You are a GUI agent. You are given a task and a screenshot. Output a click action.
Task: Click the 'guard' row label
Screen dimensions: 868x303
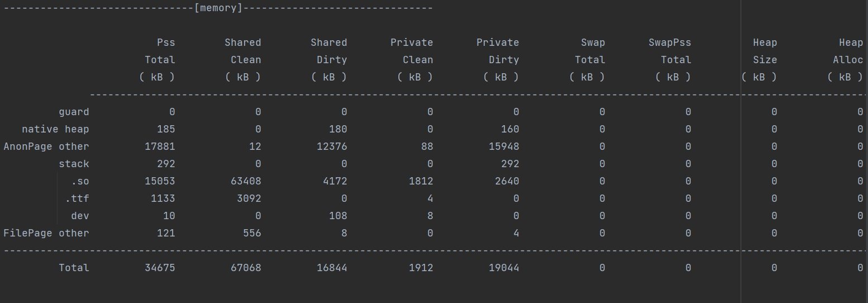point(74,112)
